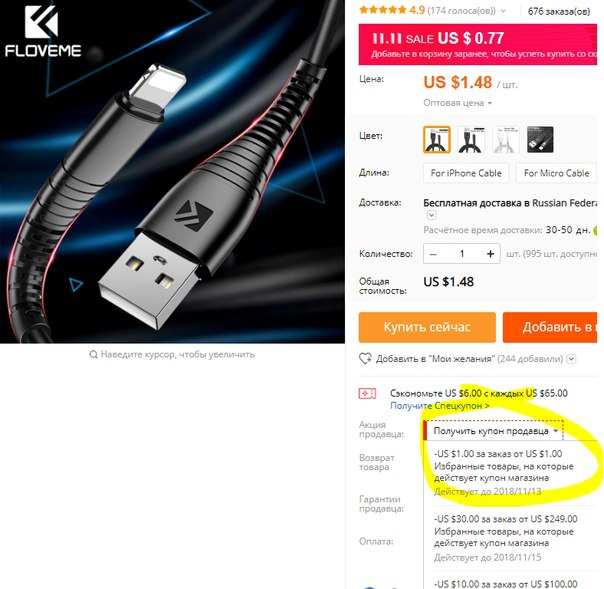Image resolution: width=604 pixels, height=589 pixels.
Task: Click the five-star rating icons
Action: pyautogui.click(x=383, y=10)
